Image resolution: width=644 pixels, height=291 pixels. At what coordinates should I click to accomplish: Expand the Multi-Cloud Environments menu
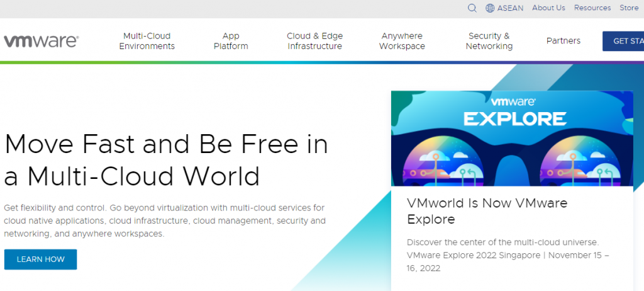pos(147,41)
